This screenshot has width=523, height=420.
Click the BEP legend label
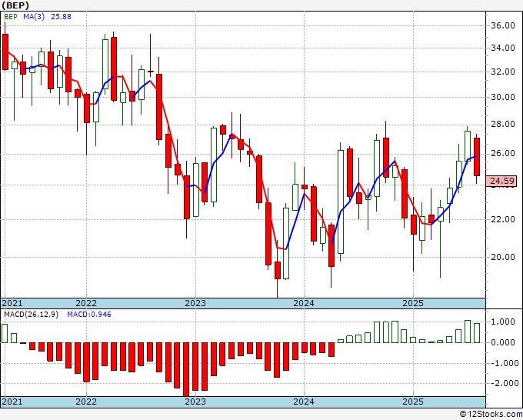coord(11,17)
